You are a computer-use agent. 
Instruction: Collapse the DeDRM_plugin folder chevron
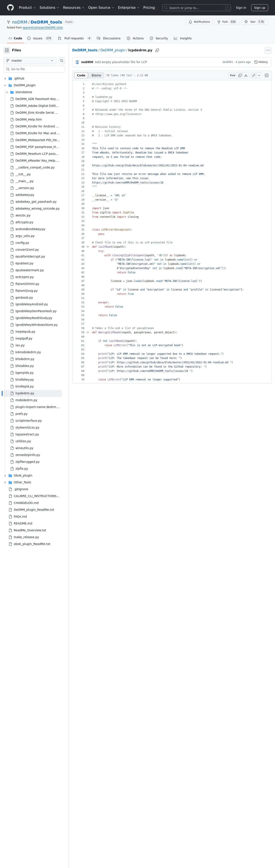[x=5, y=85]
